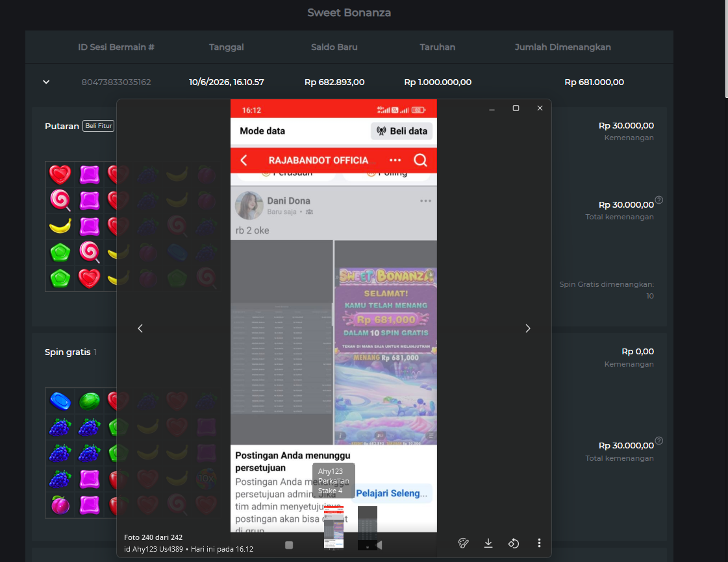
Task: Click the ID Sesi Bermain # header
Action: point(116,47)
